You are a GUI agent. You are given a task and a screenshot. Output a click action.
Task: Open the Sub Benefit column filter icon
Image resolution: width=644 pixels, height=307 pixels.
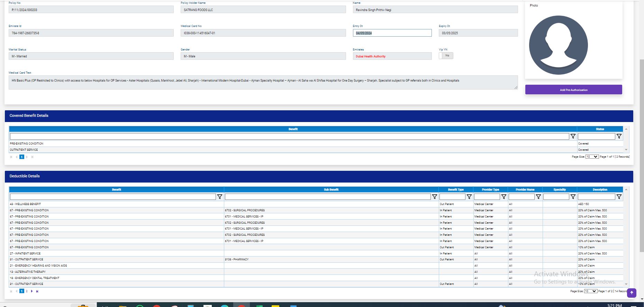[x=435, y=197]
